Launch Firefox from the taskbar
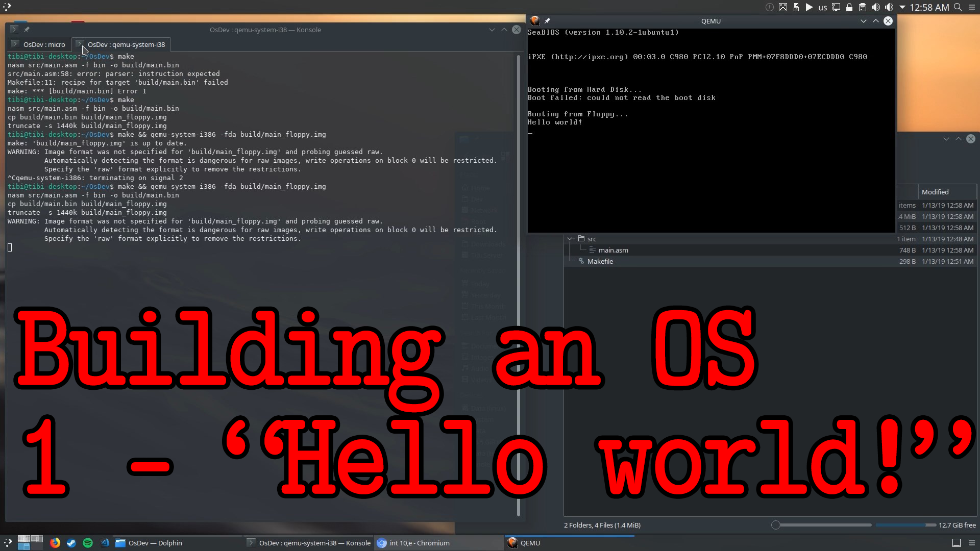The height and width of the screenshot is (551, 980). tap(55, 543)
